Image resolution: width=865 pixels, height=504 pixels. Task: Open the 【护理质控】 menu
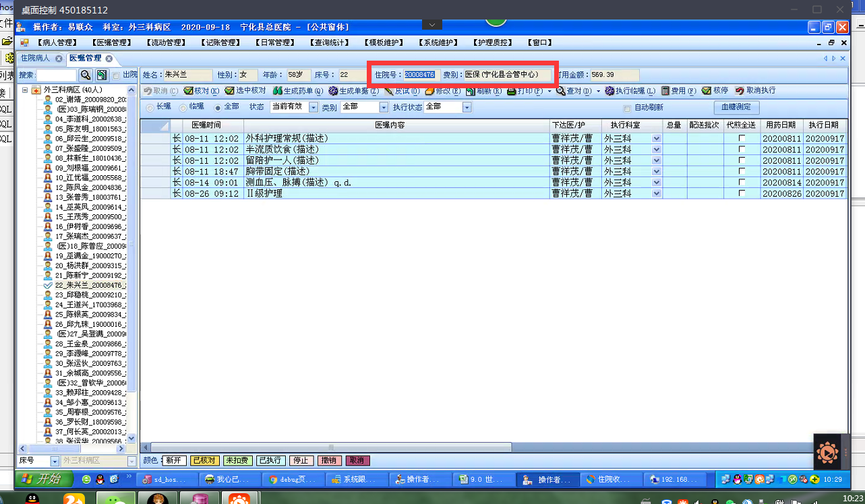click(494, 42)
